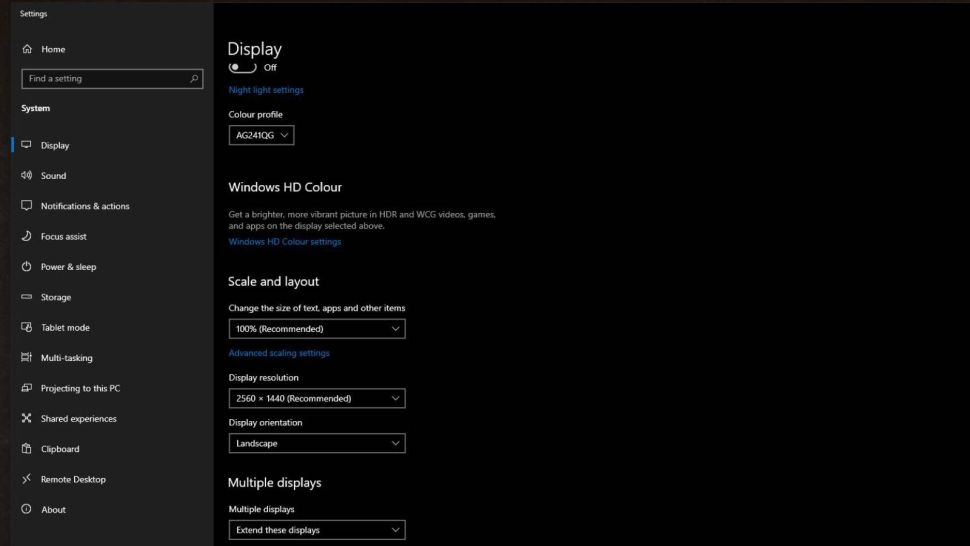
Task: Click the About info icon
Action: tap(27, 509)
